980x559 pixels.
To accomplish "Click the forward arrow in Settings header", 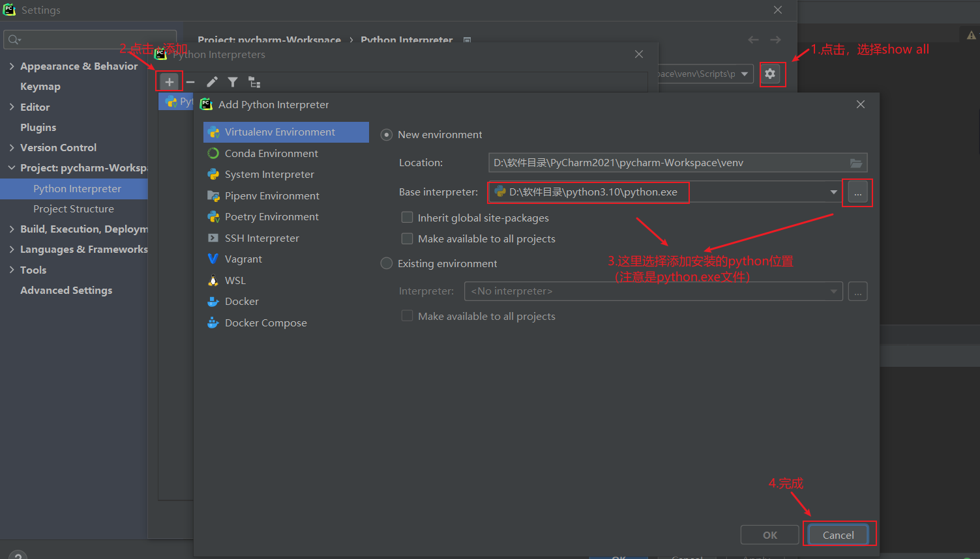I will click(x=775, y=40).
